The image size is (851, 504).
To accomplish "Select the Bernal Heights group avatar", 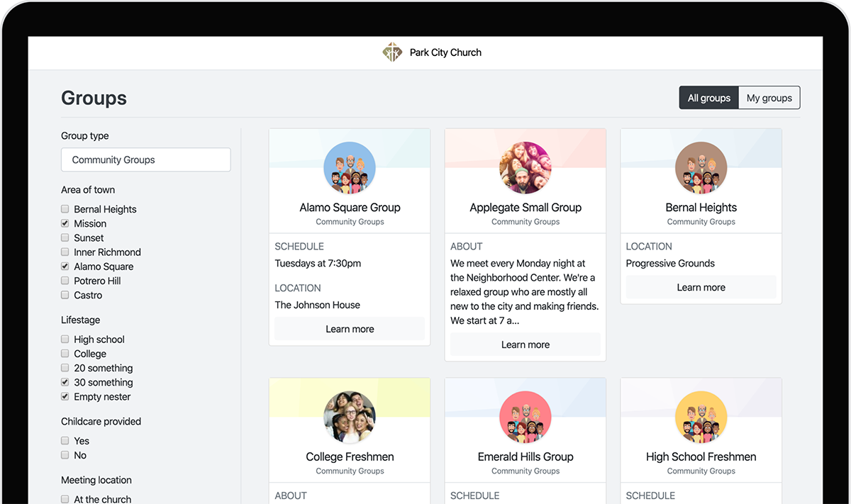I will [701, 168].
